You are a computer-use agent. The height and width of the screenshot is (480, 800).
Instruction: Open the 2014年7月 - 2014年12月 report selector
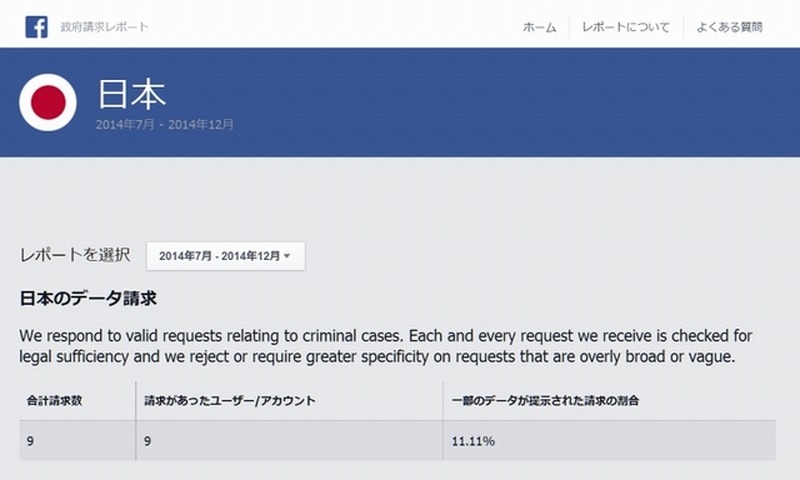(x=224, y=256)
